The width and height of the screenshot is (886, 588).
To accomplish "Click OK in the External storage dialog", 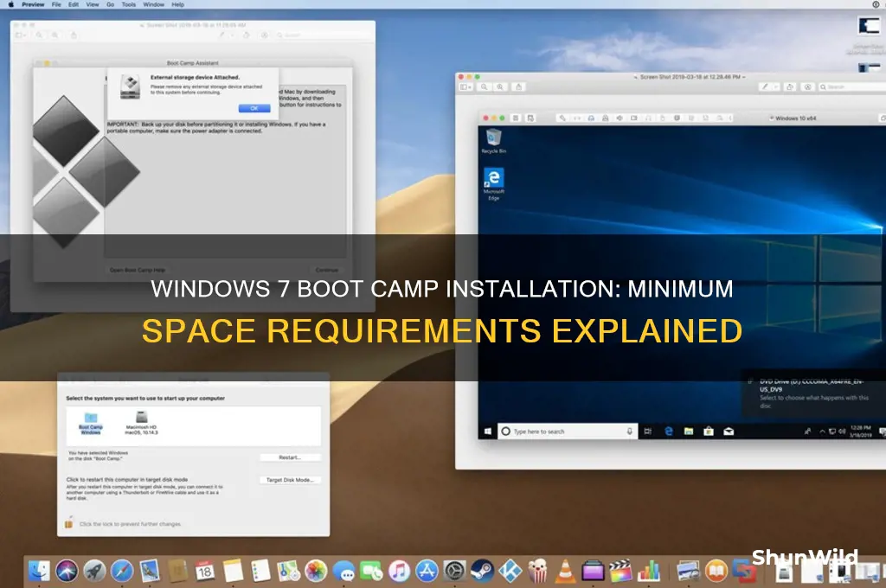I will 254,108.
